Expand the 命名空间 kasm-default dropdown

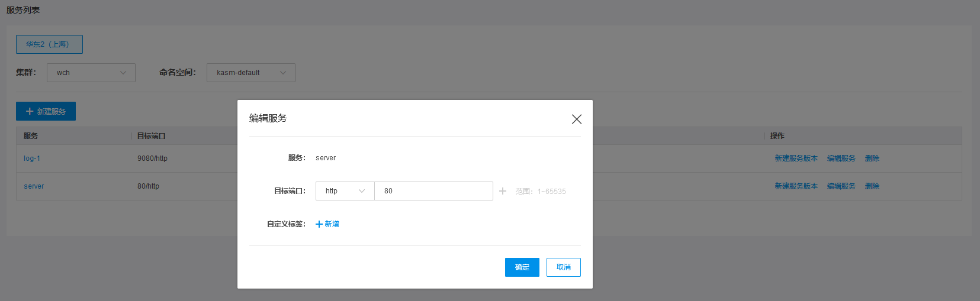click(x=251, y=73)
